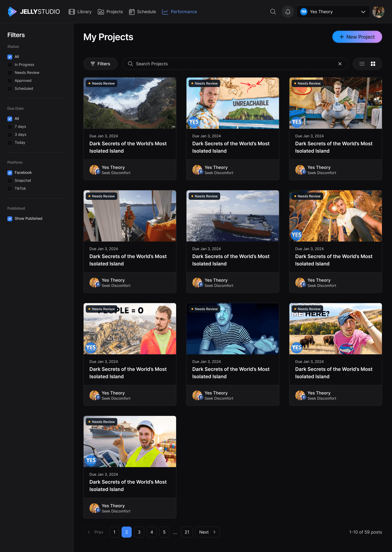Click the Needs Review badge on the orange ship card
Image resolution: width=392 pixels, height=552 pixels.
[204, 196]
